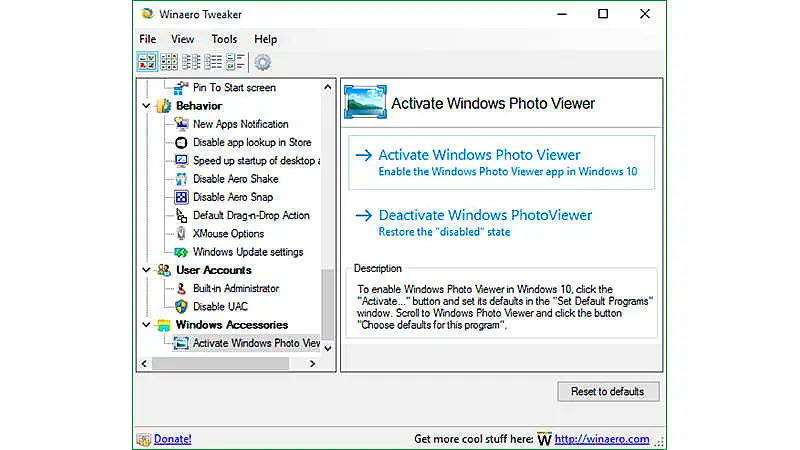800x450 pixels.
Task: Click the User Accounts people icon
Action: [x=164, y=270]
